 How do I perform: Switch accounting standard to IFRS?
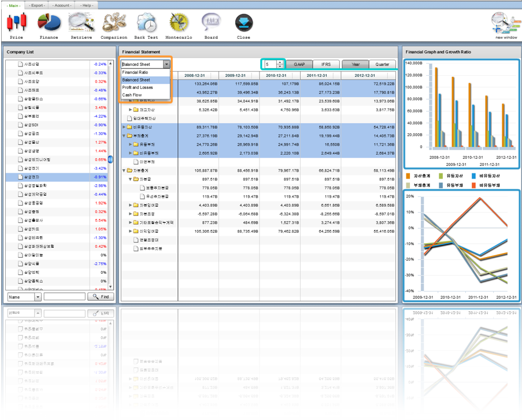point(327,64)
